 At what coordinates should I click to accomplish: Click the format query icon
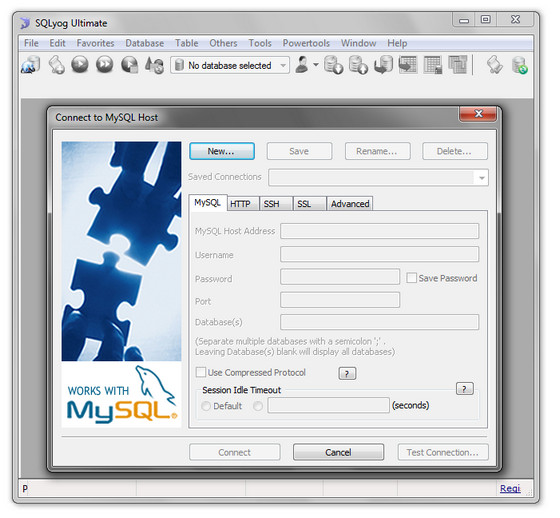click(154, 65)
